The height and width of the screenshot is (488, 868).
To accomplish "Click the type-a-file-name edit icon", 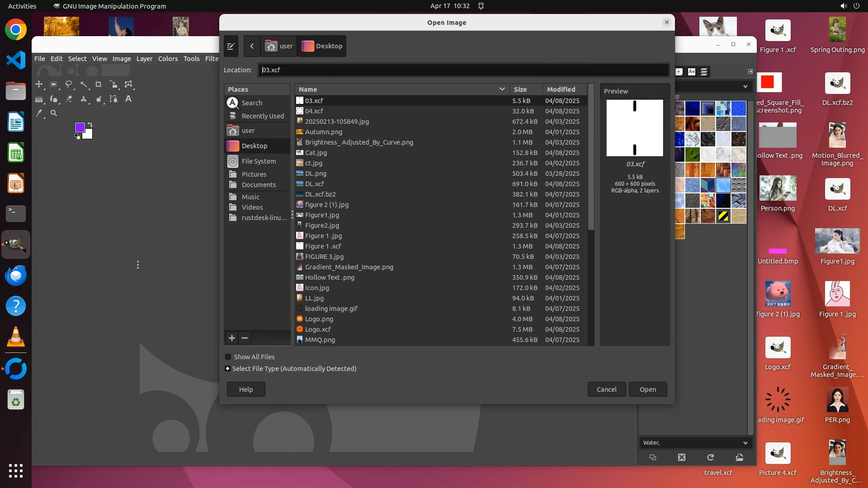I will pyautogui.click(x=231, y=46).
